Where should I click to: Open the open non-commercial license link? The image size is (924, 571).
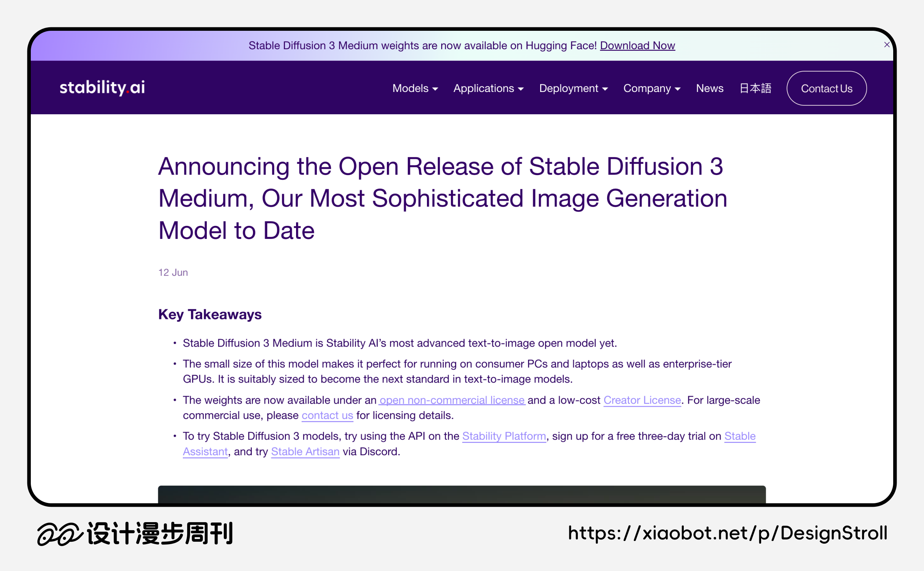click(x=452, y=400)
